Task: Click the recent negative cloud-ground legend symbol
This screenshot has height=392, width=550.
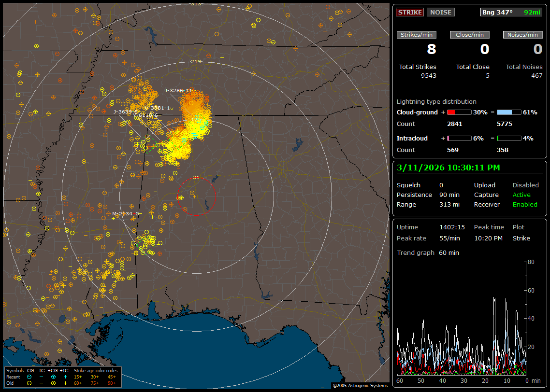Action: [29, 377]
